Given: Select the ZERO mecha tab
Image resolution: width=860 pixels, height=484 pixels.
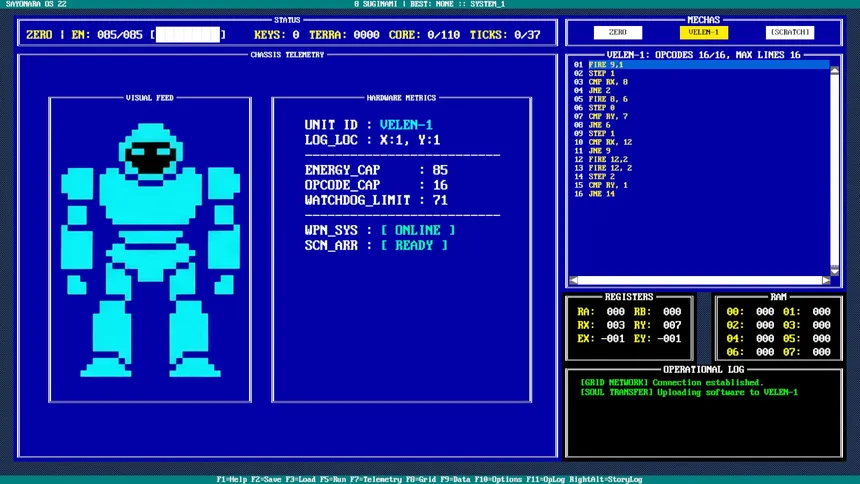Looking at the screenshot, I should (618, 32).
